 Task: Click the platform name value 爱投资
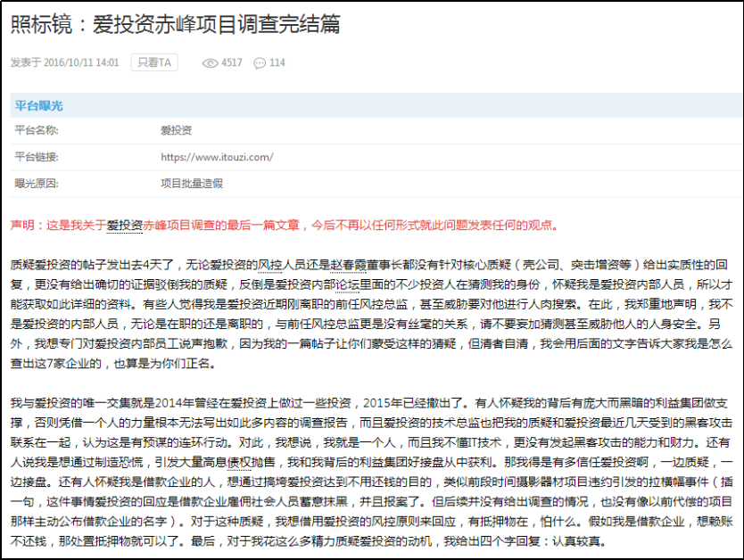(176, 130)
